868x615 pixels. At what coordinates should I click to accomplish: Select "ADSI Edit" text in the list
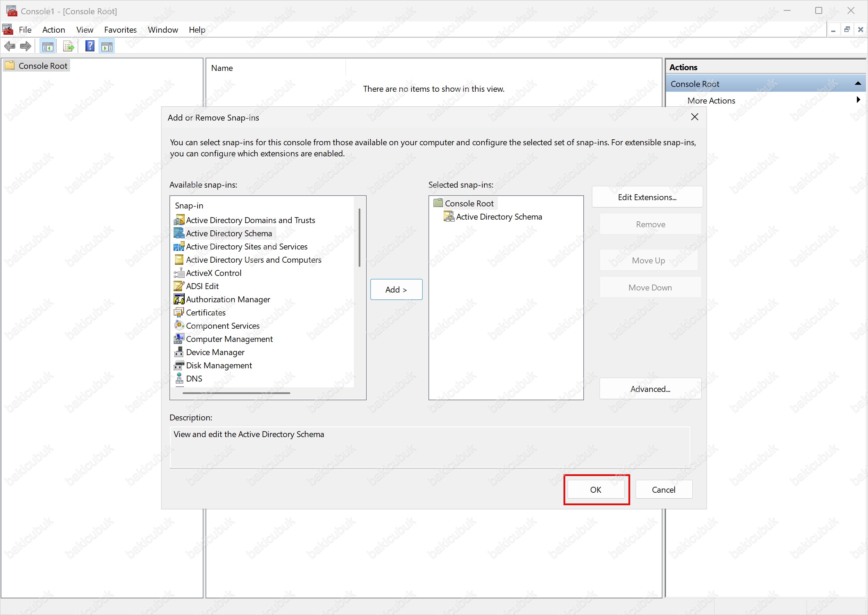[x=202, y=286]
